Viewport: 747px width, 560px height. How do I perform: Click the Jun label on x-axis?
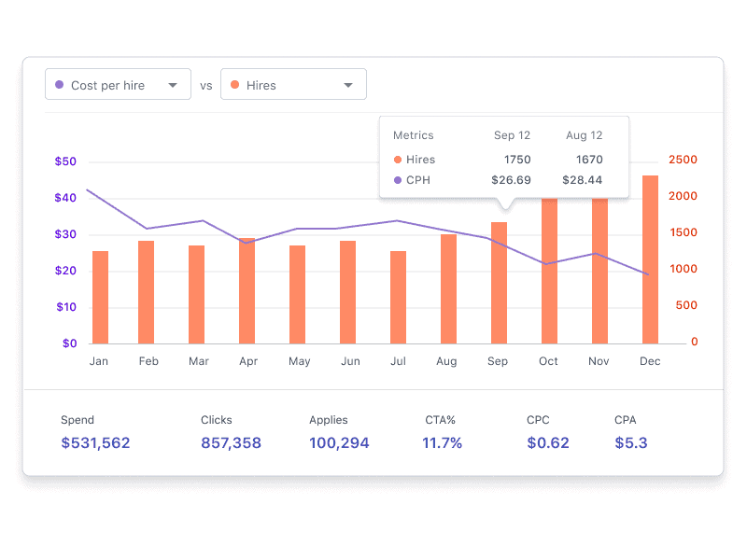pyautogui.click(x=350, y=361)
